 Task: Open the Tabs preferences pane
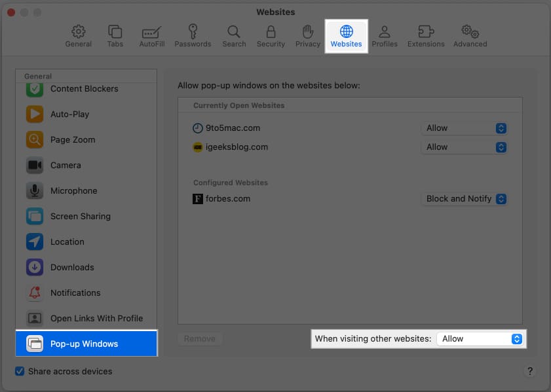[x=115, y=36]
